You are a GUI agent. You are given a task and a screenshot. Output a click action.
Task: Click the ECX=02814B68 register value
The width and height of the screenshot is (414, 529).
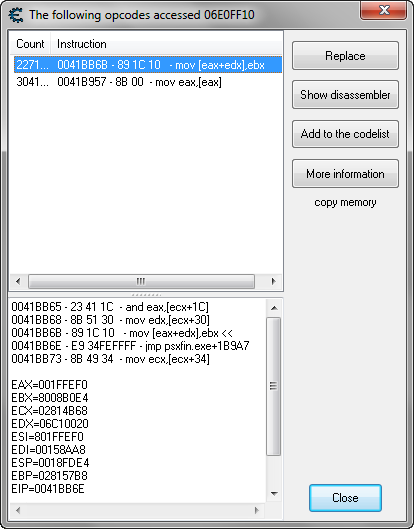(x=49, y=411)
